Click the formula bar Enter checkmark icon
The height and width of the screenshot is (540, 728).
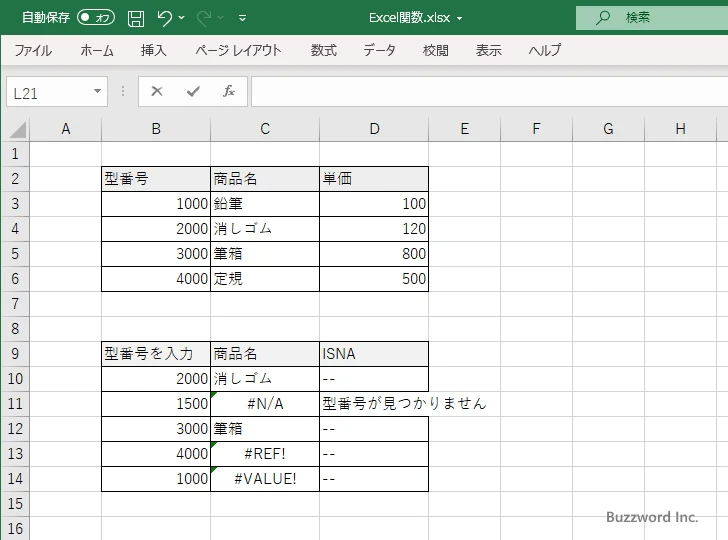tap(193, 91)
